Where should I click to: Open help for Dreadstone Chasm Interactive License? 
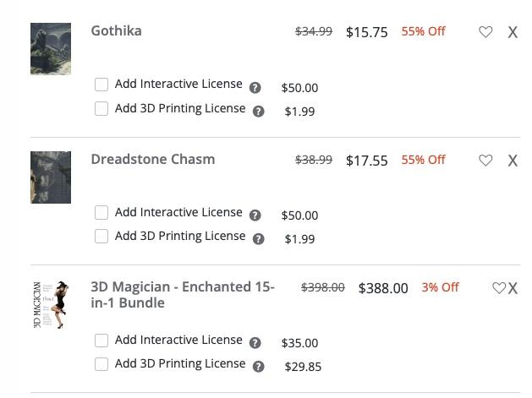255,215
